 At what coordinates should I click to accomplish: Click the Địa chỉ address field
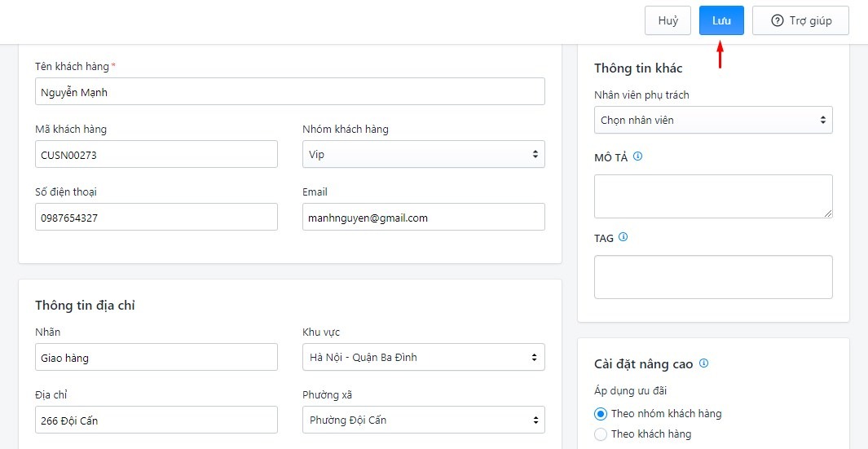[156, 420]
